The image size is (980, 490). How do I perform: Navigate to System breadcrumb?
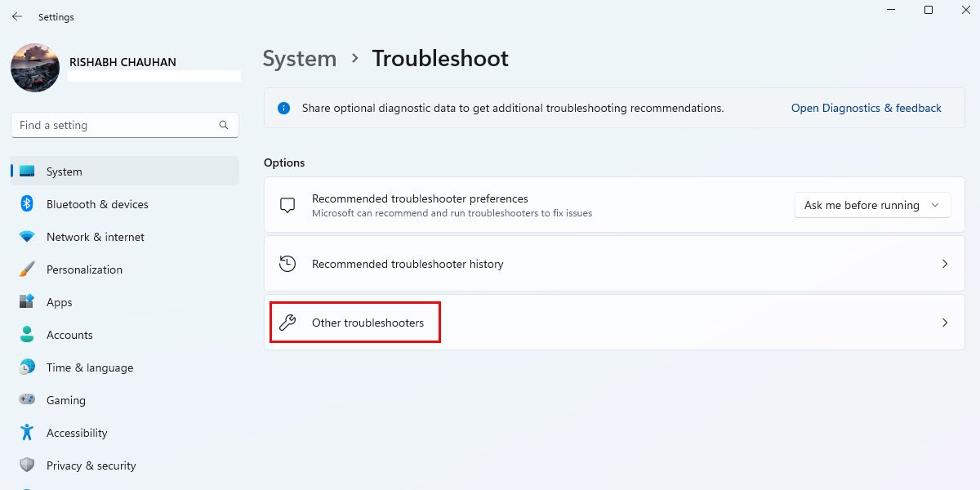point(299,59)
